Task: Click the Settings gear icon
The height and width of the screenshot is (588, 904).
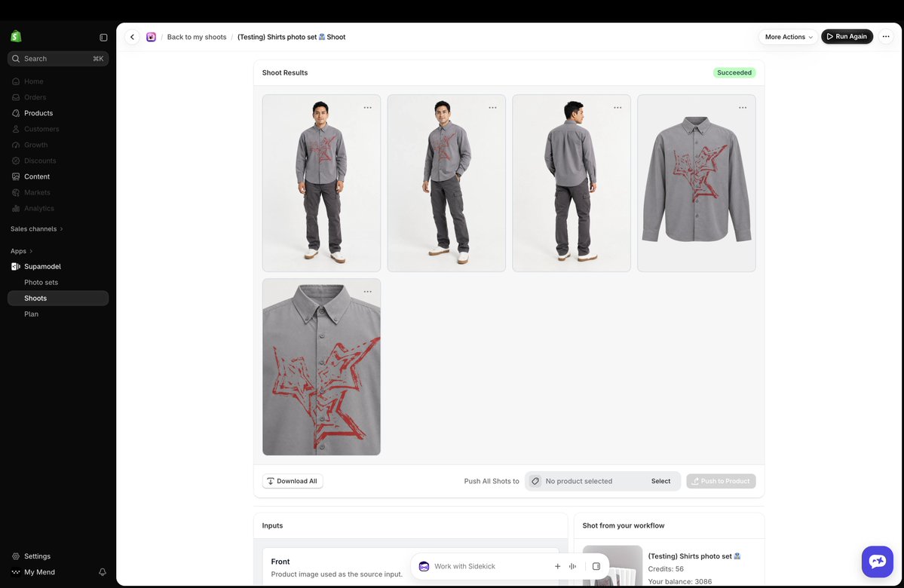Action: point(16,556)
